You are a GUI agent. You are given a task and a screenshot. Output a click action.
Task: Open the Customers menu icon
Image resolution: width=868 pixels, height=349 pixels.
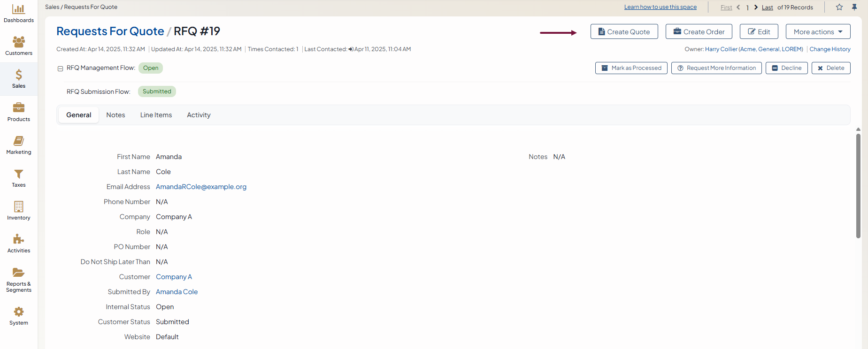[19, 42]
